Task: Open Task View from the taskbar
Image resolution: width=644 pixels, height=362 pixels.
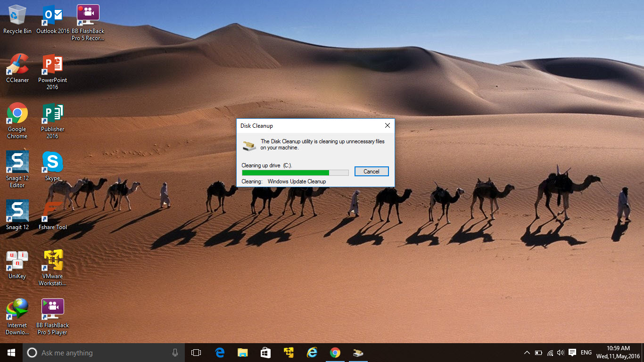Action: coord(196,353)
